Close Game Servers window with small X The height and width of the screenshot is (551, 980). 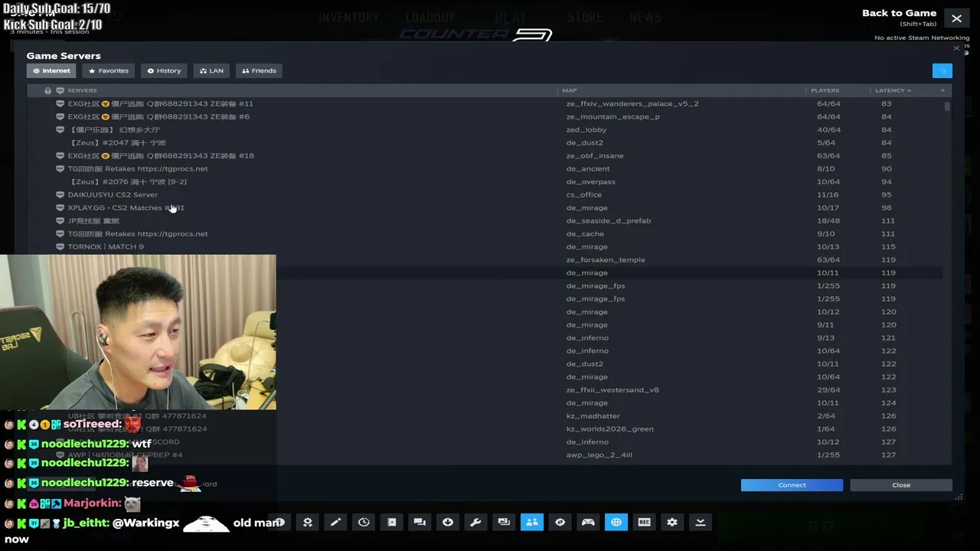pyautogui.click(x=955, y=48)
